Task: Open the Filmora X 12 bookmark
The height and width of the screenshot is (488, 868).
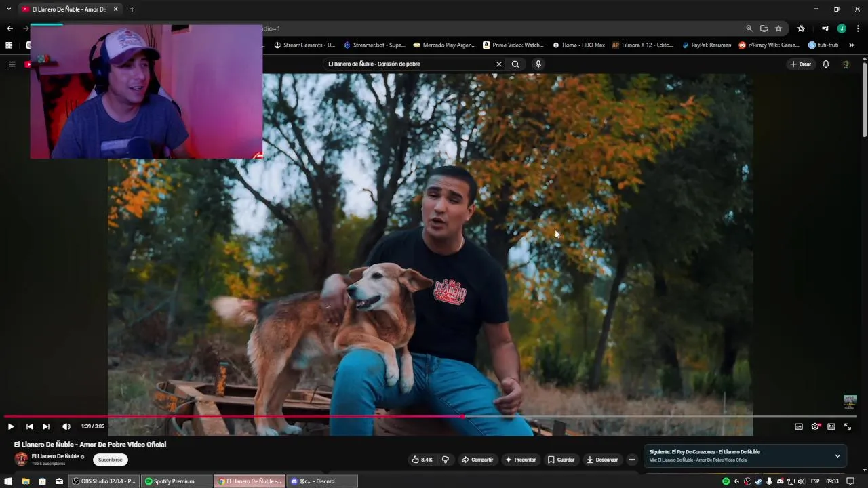Action: pos(643,45)
